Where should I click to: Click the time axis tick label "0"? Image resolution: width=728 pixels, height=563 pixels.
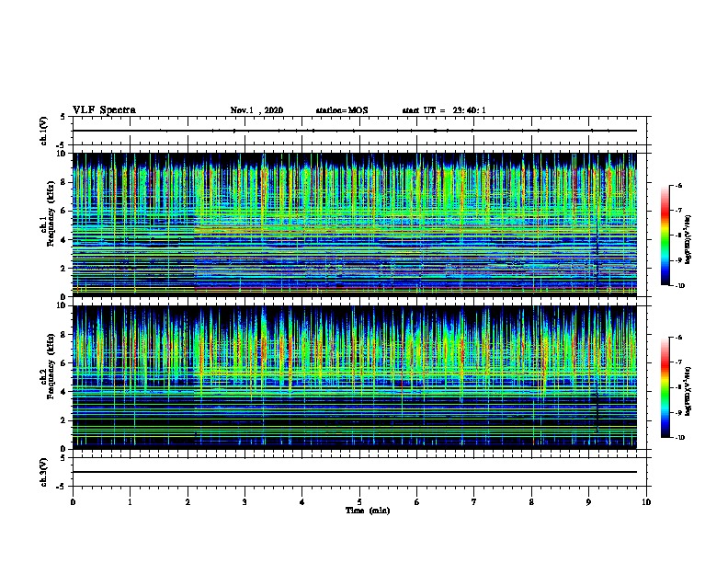73,502
